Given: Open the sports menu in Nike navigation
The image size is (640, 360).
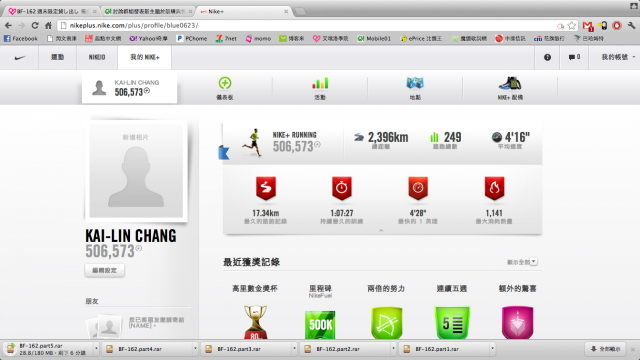Looking at the screenshot, I should click(58, 57).
